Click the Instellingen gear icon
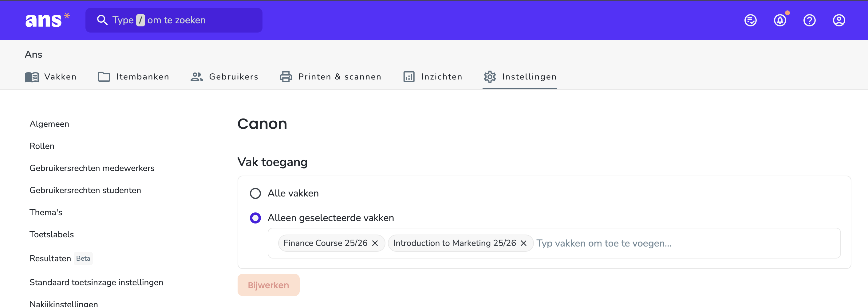Image resolution: width=868 pixels, height=307 pixels. 490,77
